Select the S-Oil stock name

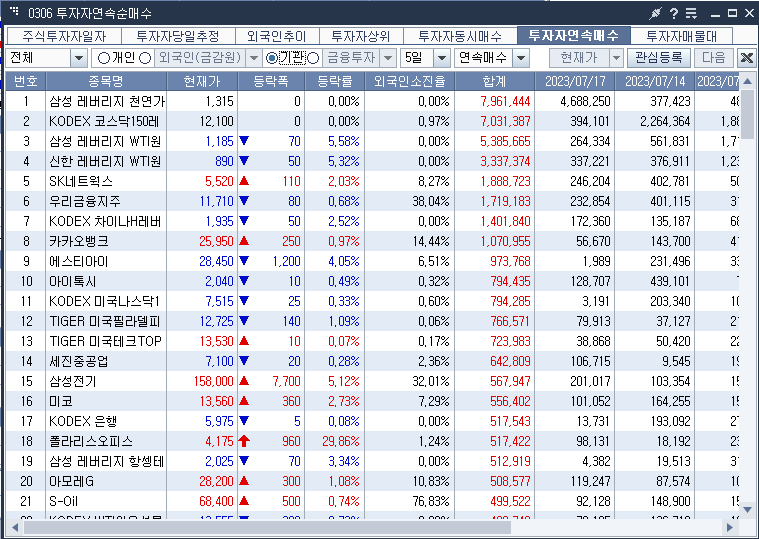pos(63,501)
